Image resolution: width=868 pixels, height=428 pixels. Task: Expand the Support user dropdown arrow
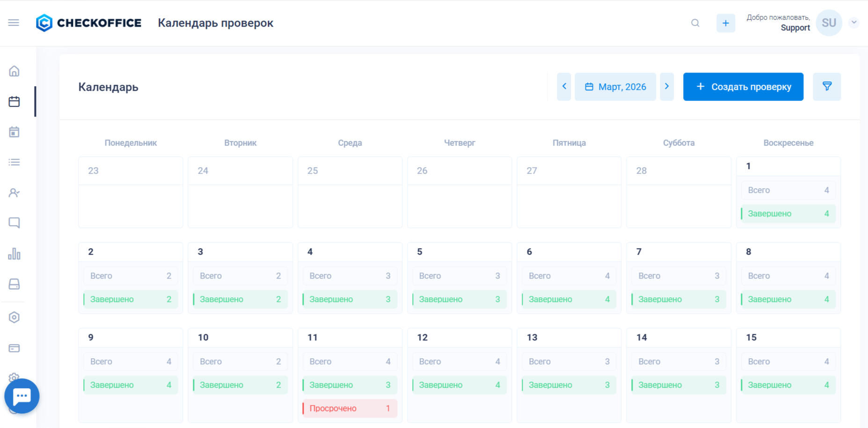click(x=854, y=22)
